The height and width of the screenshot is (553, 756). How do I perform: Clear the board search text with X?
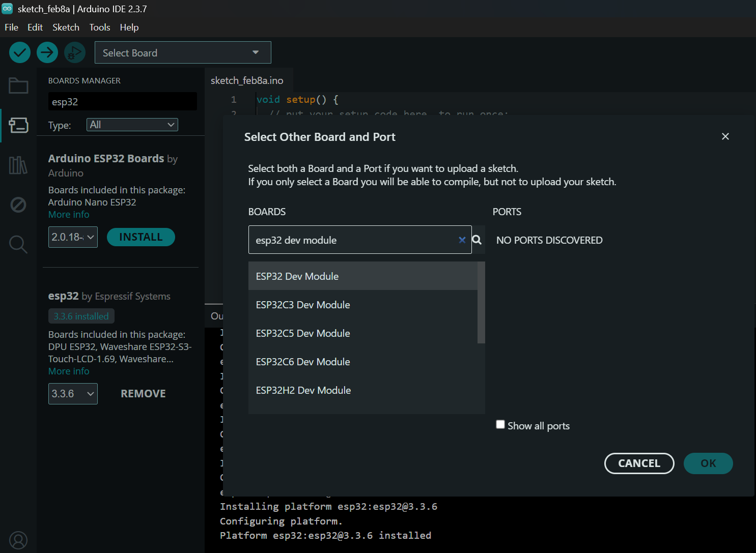tap(462, 240)
